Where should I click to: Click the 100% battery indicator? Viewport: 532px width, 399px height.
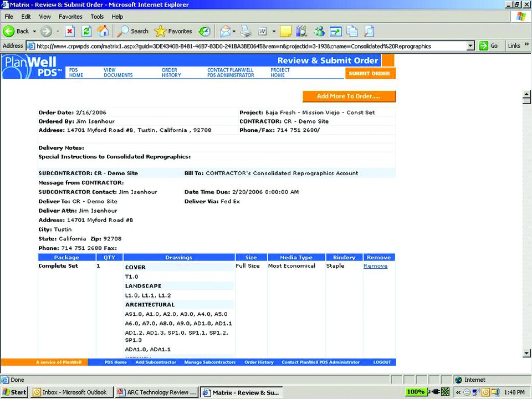click(x=416, y=392)
